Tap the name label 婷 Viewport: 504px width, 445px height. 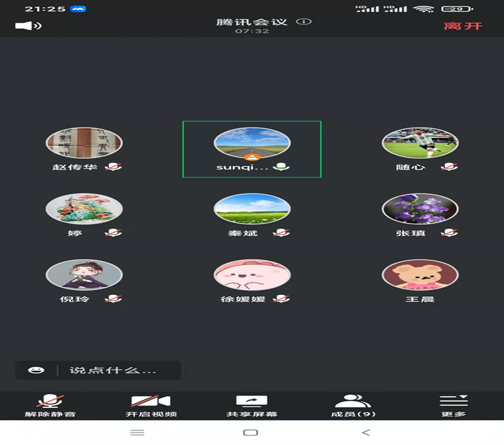(75, 233)
